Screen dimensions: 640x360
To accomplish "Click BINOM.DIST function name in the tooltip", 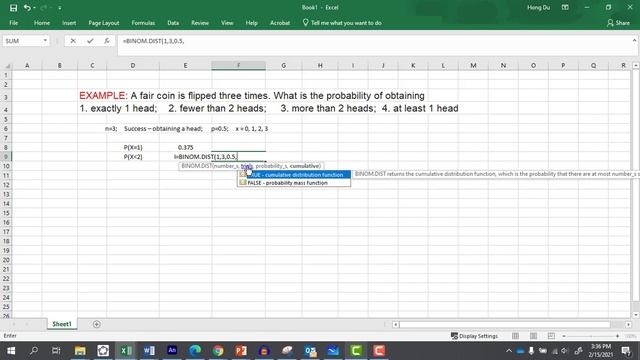I will click(197, 166).
